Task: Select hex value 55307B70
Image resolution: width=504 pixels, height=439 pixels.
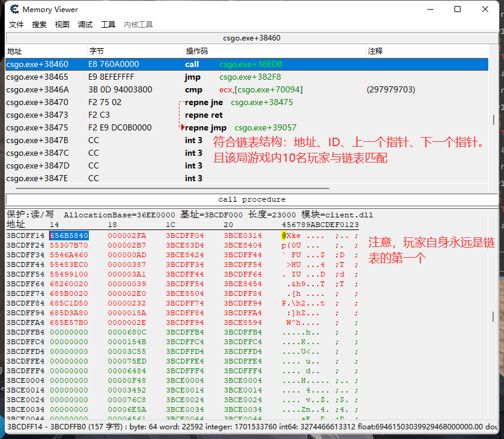Action: (x=69, y=245)
